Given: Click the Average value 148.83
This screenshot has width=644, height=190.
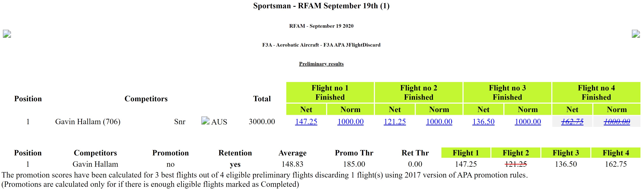Looking at the screenshot, I should click(292, 164).
